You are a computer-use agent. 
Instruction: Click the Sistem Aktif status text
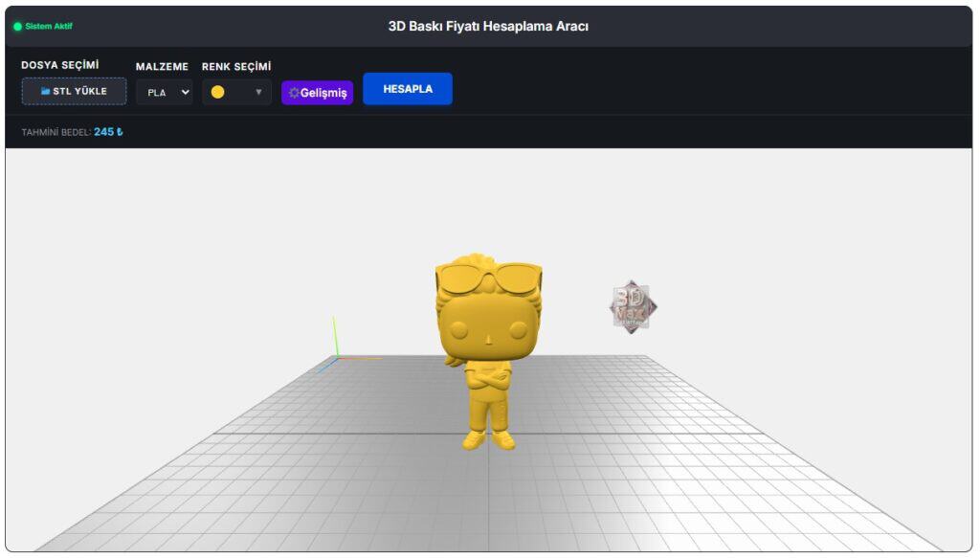[49, 26]
